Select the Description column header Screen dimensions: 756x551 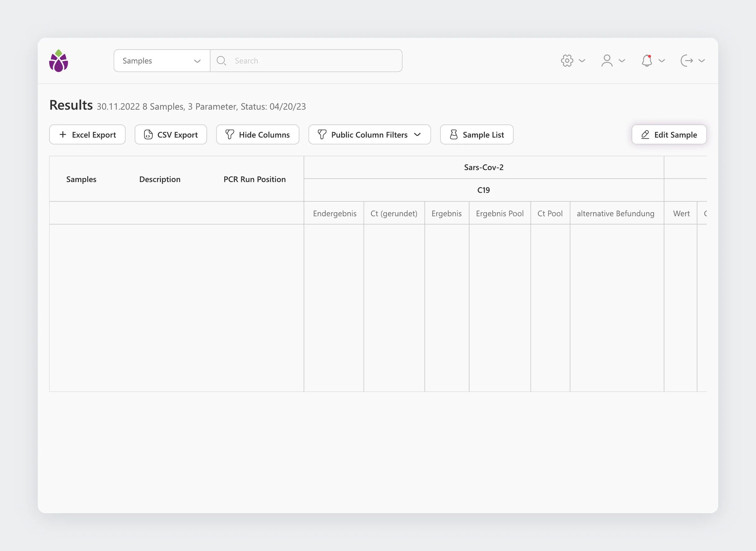tap(160, 180)
